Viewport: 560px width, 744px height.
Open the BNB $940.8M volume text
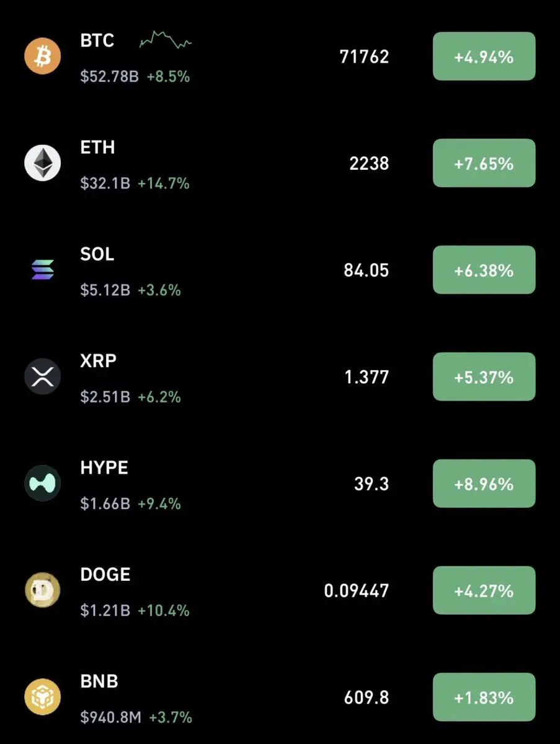[111, 717]
